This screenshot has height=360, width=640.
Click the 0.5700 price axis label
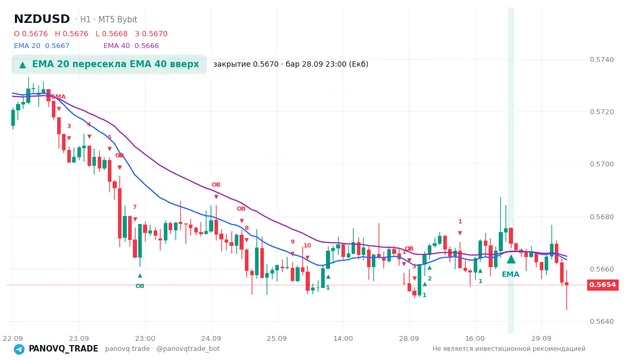coord(602,164)
